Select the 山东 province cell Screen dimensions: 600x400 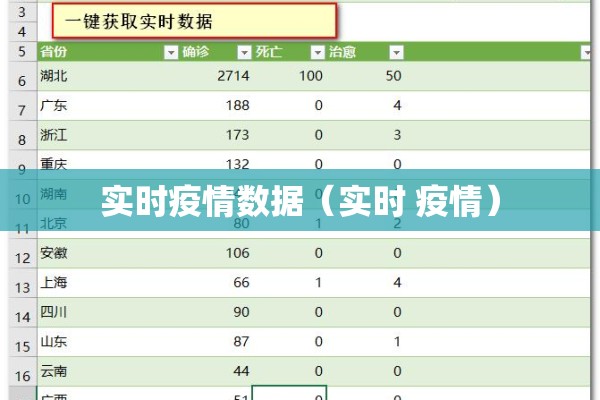pos(108,342)
